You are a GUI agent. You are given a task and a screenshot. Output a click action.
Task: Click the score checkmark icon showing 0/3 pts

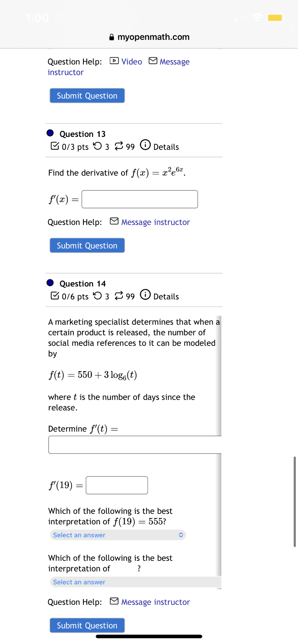coord(55,146)
